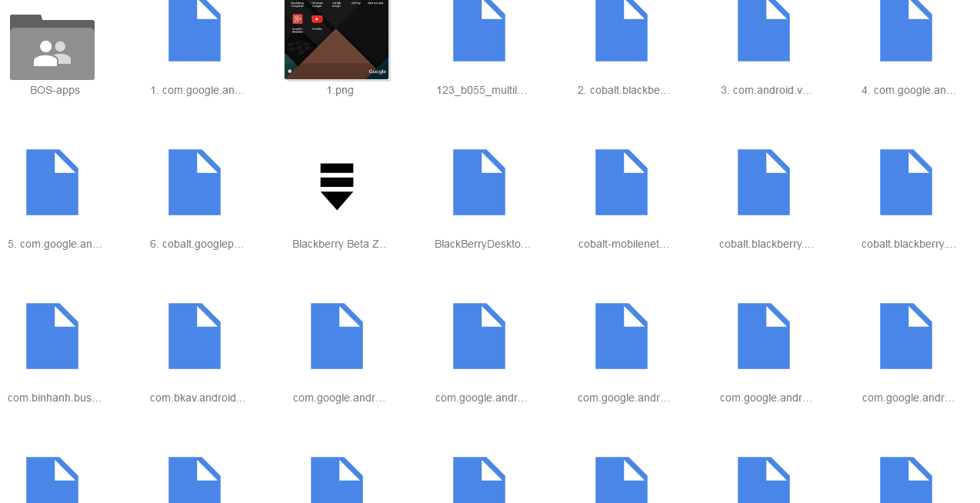980x503 pixels.
Task: Select the "5. com.google.an…" file icon
Action: [x=52, y=182]
